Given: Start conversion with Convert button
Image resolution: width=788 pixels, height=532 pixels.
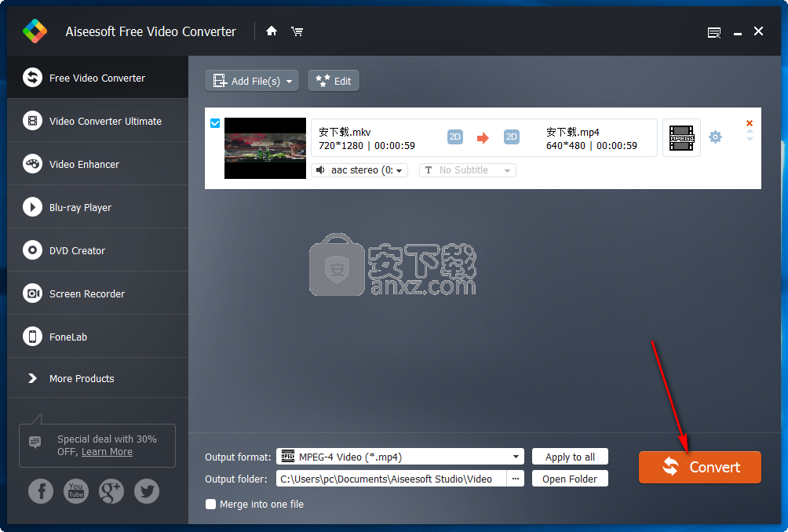Looking at the screenshot, I should point(699,467).
